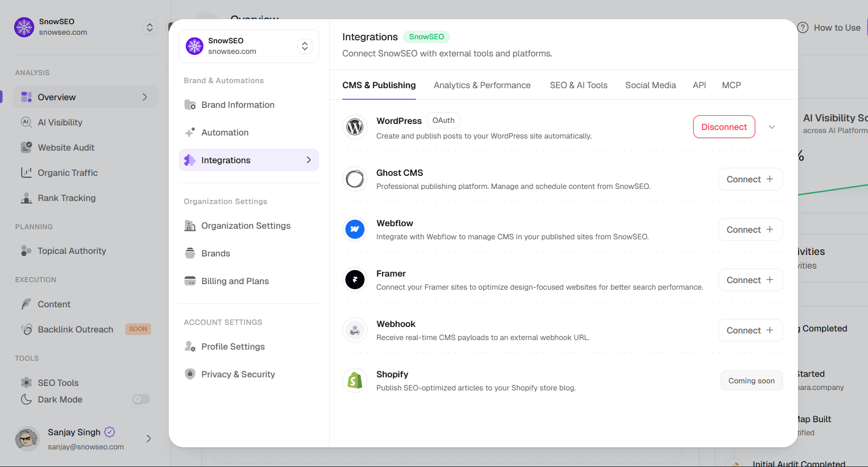Viewport: 868px width, 467px height.
Task: Click the Content feather icon
Action: pos(26,304)
